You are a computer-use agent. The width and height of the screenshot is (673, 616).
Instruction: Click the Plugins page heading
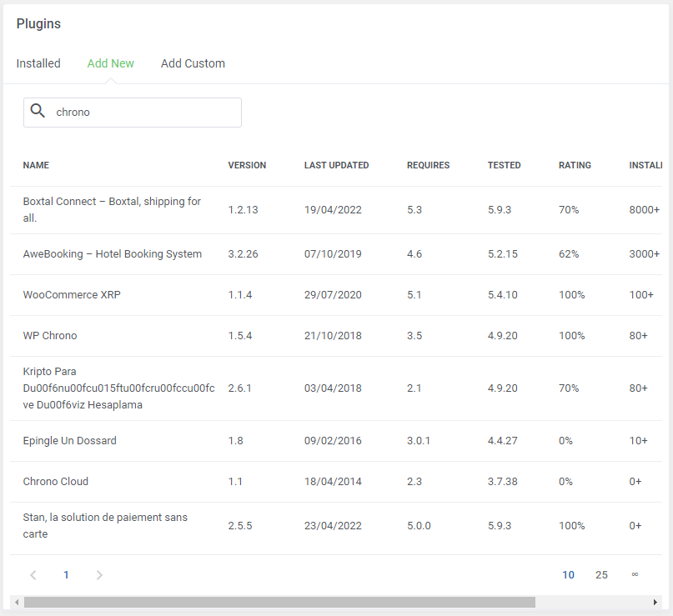[x=38, y=24]
